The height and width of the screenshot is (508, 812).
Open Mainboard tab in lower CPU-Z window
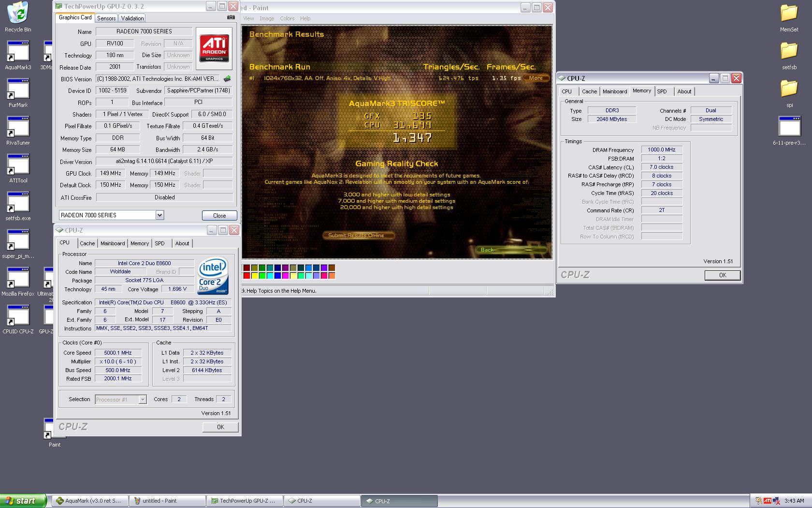113,243
